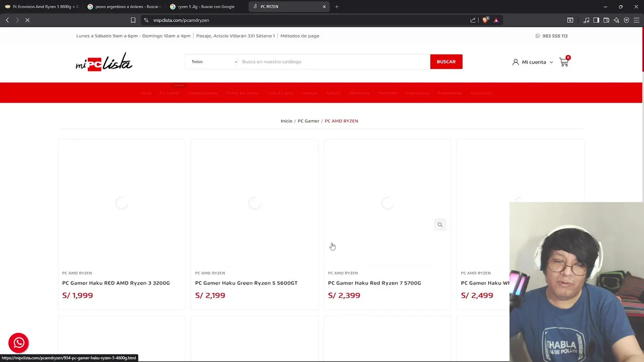Click the miPClista logo
This screenshot has height=362, width=644.
coord(104,62)
